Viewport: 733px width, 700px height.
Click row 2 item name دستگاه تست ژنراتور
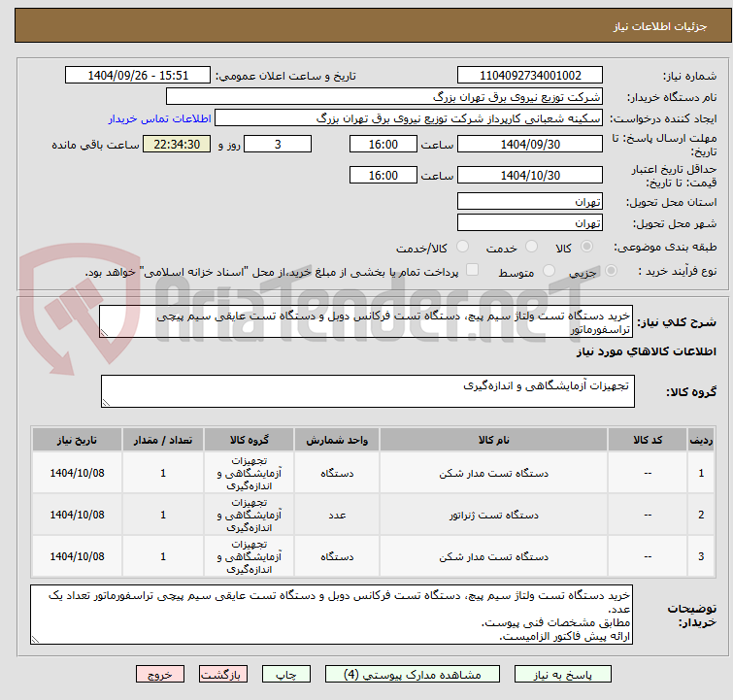pyautogui.click(x=493, y=515)
